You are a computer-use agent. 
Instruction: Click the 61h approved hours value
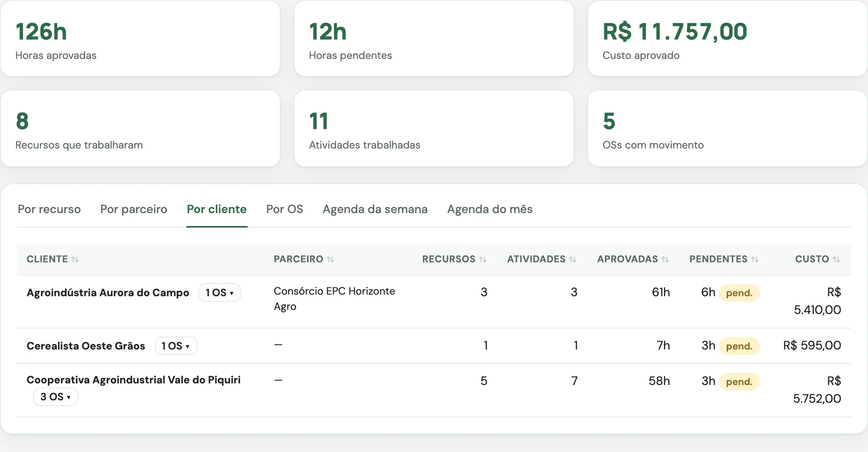661,292
